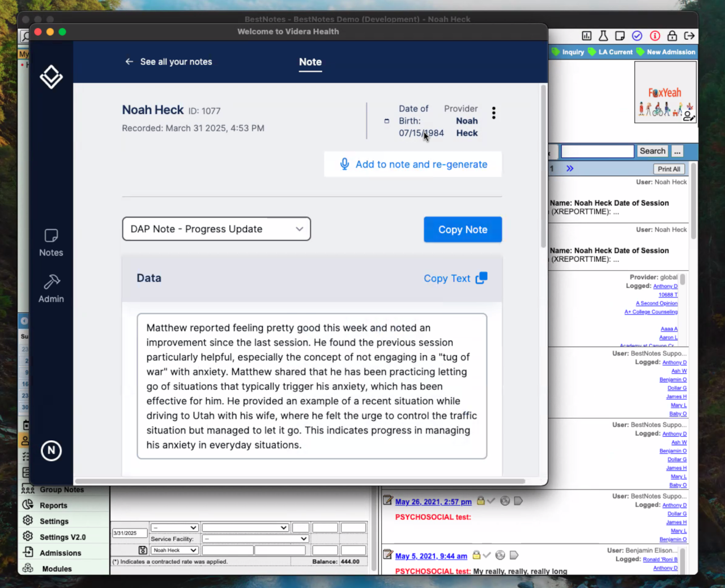Open Modules in BestNotes sidebar
This screenshot has width=725, height=588.
point(57,569)
